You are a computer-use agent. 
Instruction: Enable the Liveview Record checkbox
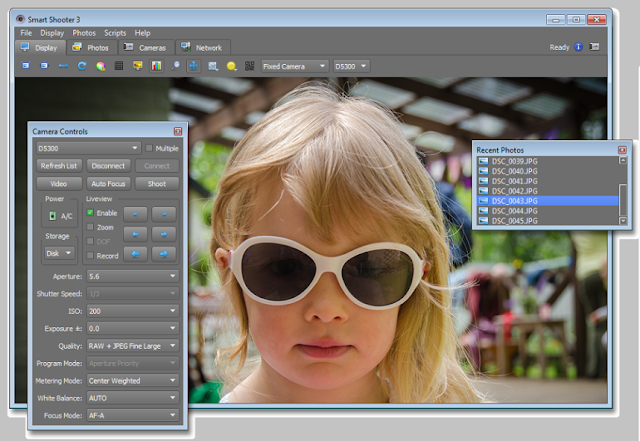(x=91, y=255)
